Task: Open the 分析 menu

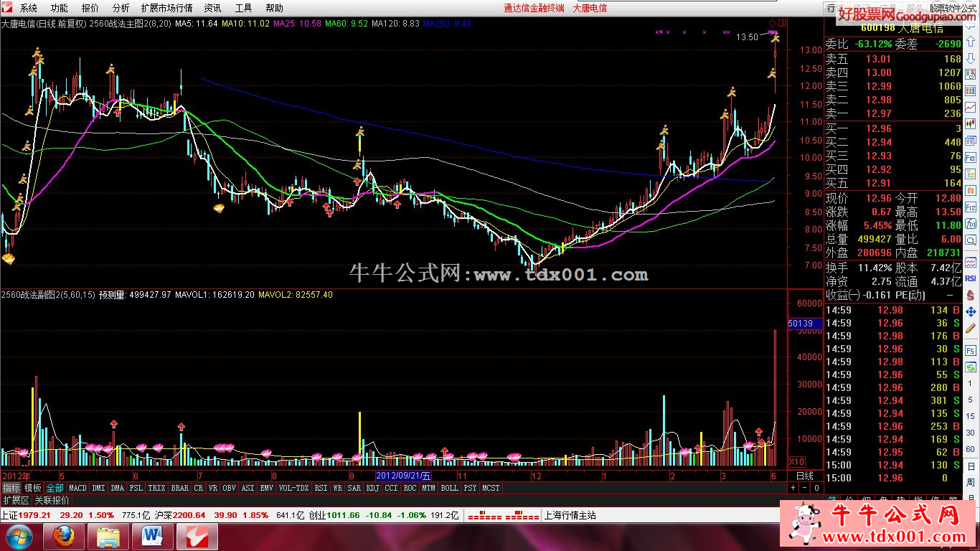Action: (121, 8)
